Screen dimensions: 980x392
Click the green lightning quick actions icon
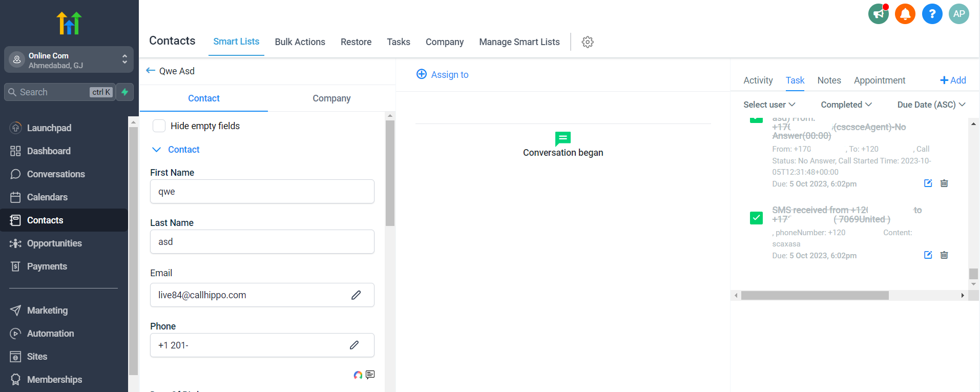coord(125,92)
